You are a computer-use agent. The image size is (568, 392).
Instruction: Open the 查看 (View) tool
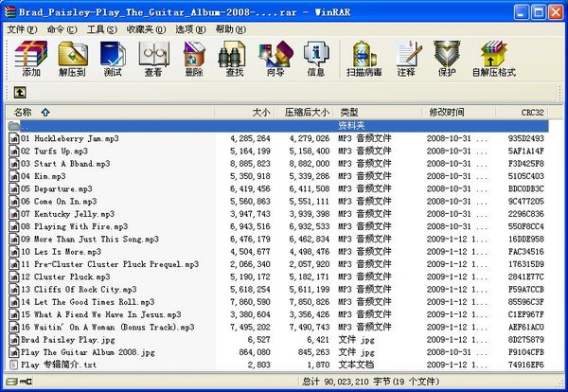(153, 59)
